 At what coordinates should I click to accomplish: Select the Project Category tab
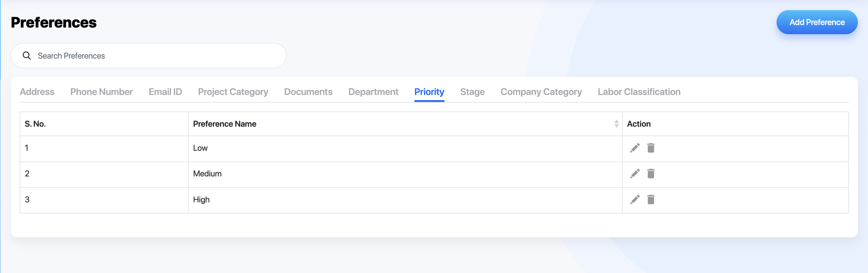pyautogui.click(x=233, y=92)
